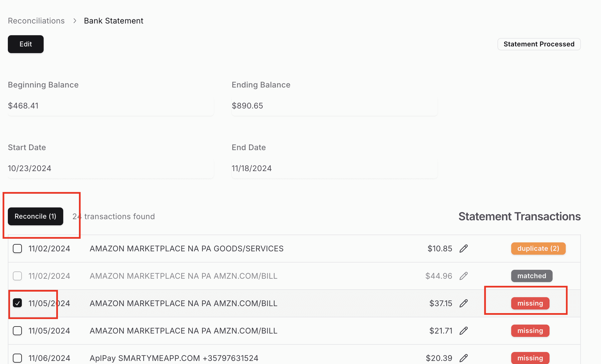Check the 11/02/2024 duplicate transaction checkbox
The height and width of the screenshot is (364, 601).
point(17,248)
